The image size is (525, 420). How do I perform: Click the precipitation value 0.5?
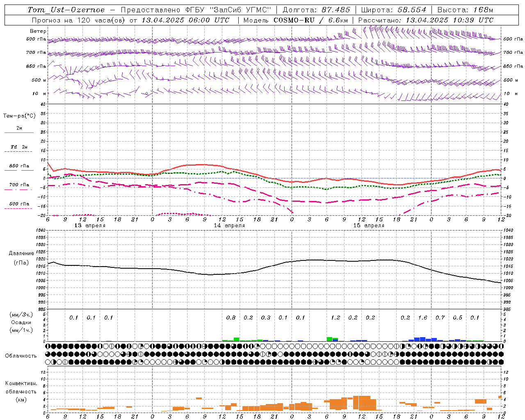tap(457, 317)
